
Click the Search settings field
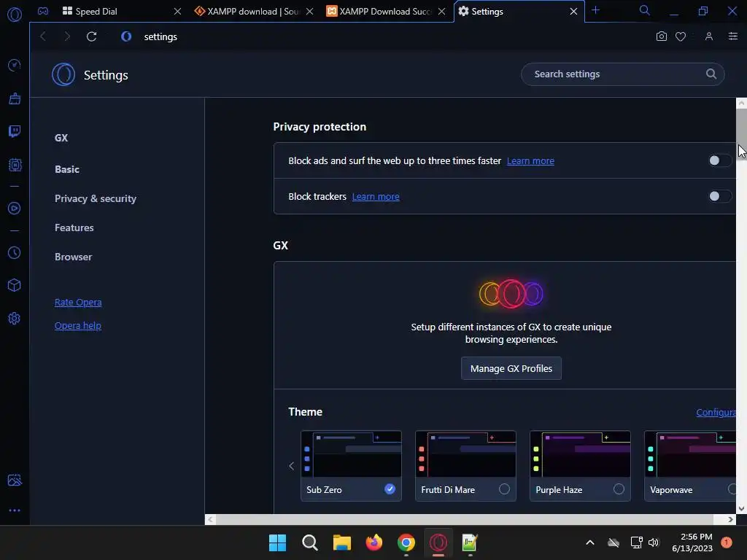point(623,74)
